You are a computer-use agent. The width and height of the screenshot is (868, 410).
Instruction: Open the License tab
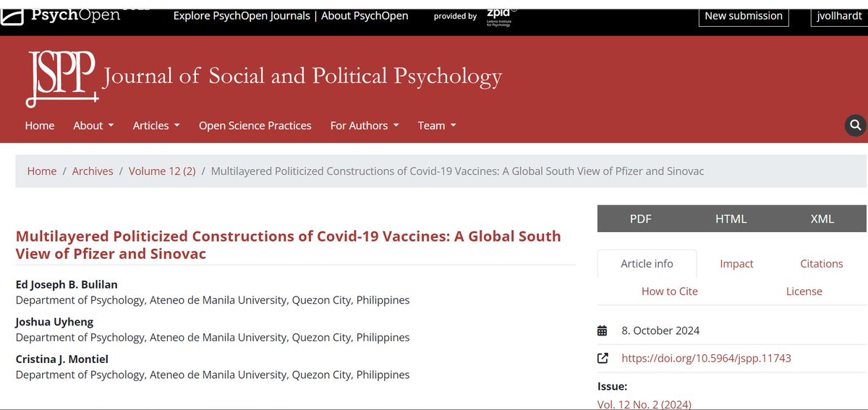[x=804, y=291]
